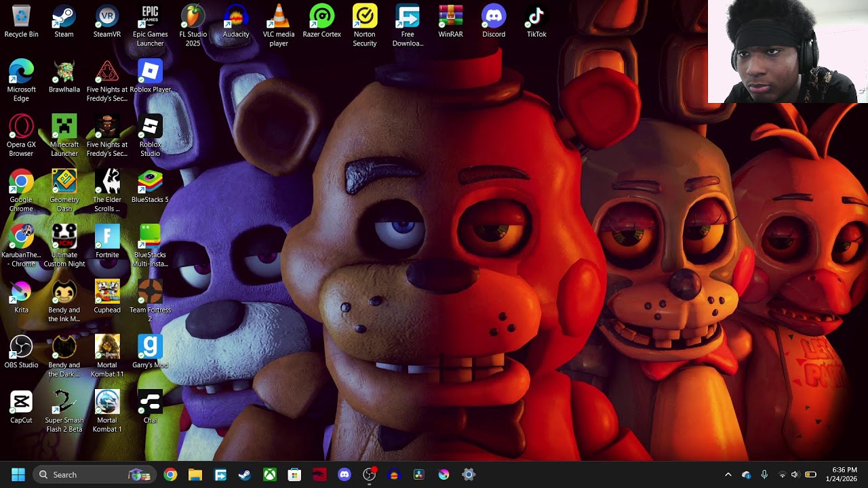Open File Explorer from the taskbar
Viewport: 868px width, 488px height.
tap(195, 474)
